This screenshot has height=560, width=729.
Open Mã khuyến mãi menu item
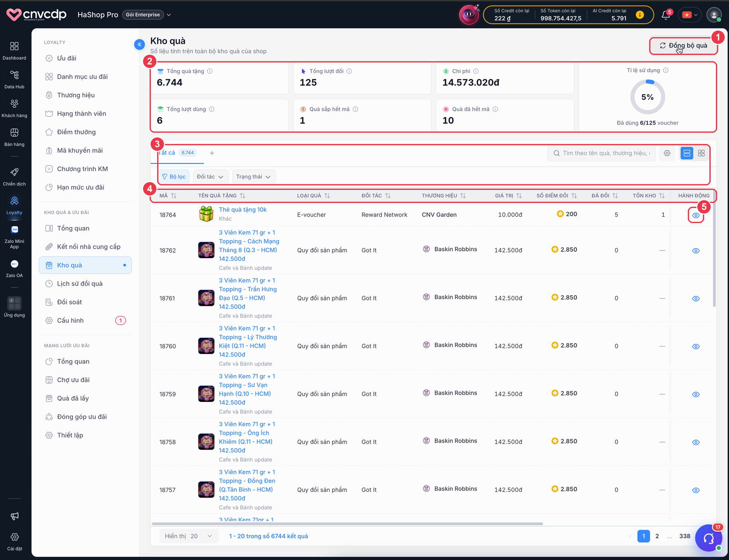85,151
